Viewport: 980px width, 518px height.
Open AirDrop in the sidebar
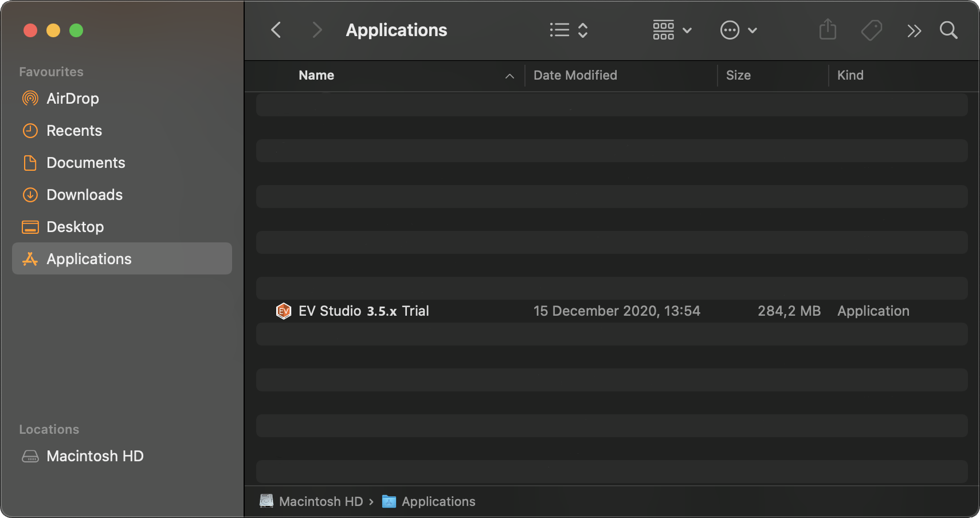tap(72, 99)
